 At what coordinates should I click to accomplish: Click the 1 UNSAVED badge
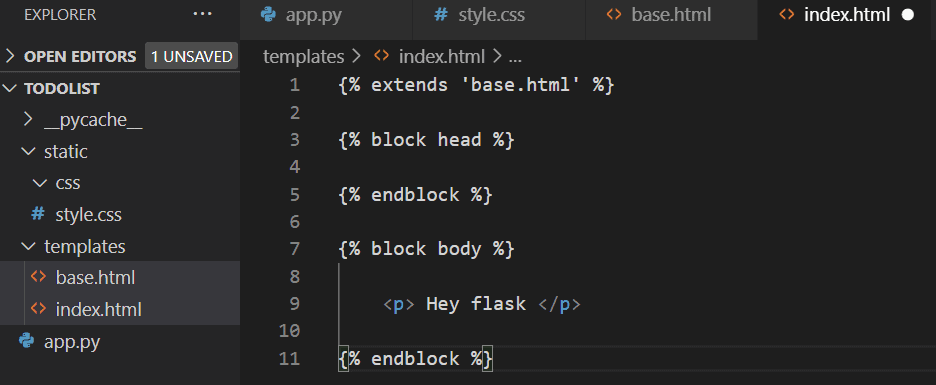click(x=191, y=56)
